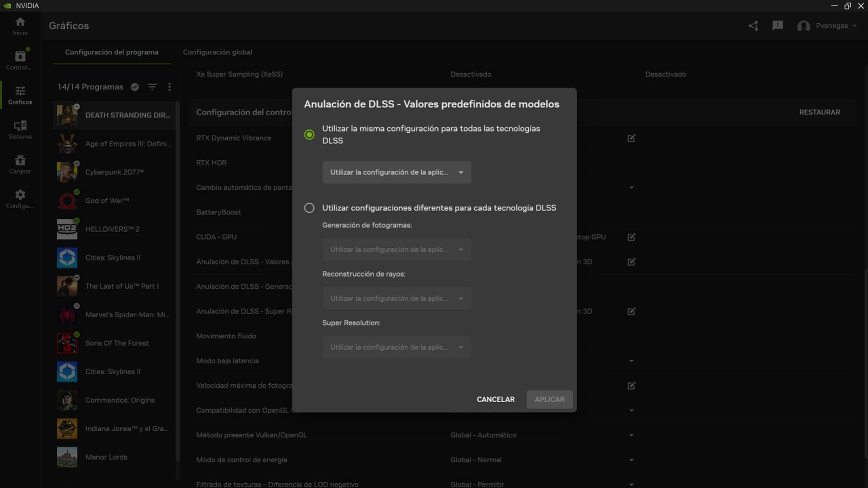Edit Anulación de DLSS Super Resolution icon
The width and height of the screenshot is (868, 488).
tap(631, 311)
